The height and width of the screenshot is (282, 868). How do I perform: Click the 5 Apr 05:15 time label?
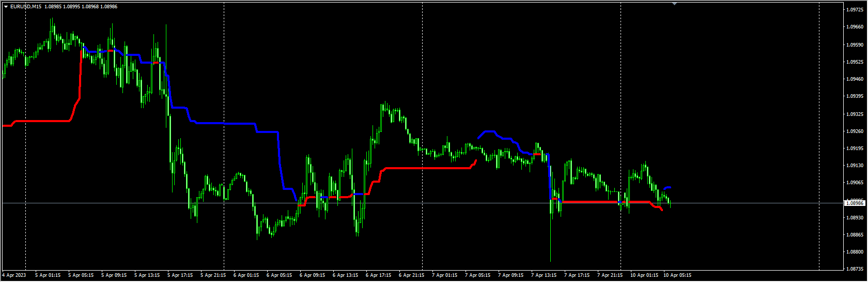pos(81,275)
